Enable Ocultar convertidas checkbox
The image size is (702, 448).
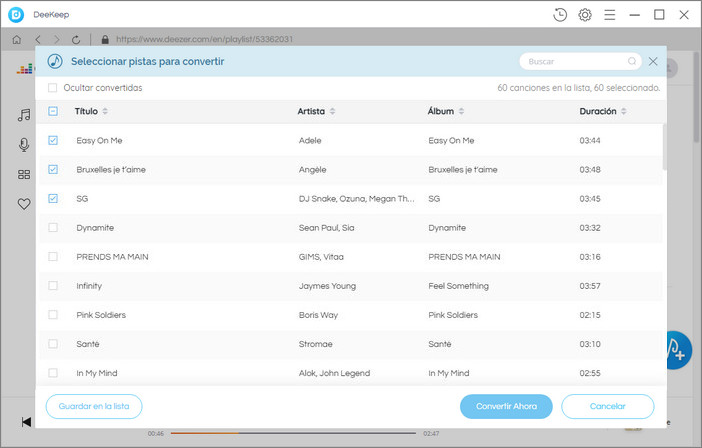pyautogui.click(x=52, y=88)
